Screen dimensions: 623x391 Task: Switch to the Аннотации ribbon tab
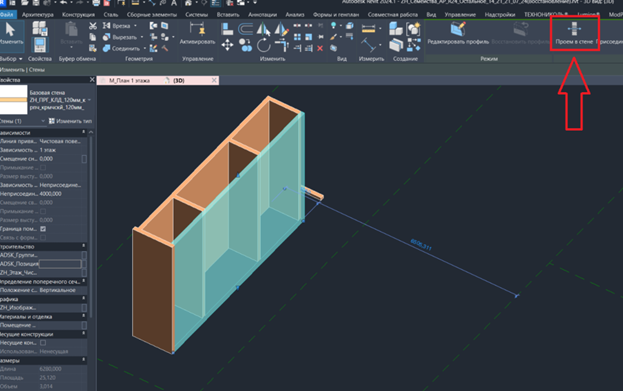(262, 15)
